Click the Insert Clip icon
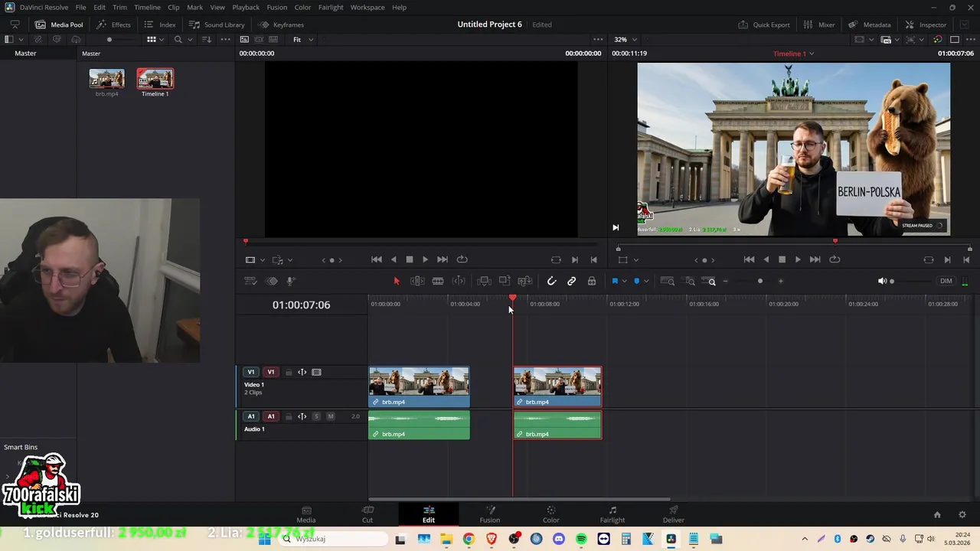This screenshot has width=980, height=551. coord(484,281)
